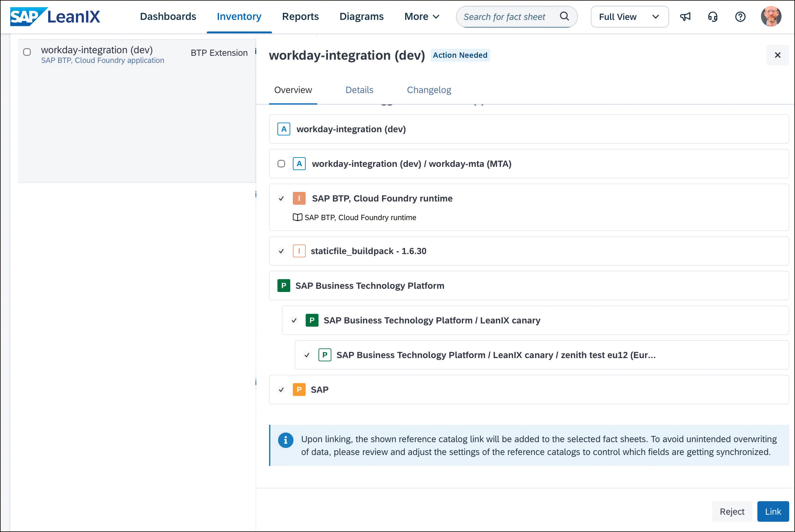Click the A icon beside workday-mta (MTA)
The height and width of the screenshot is (532, 795).
(299, 164)
